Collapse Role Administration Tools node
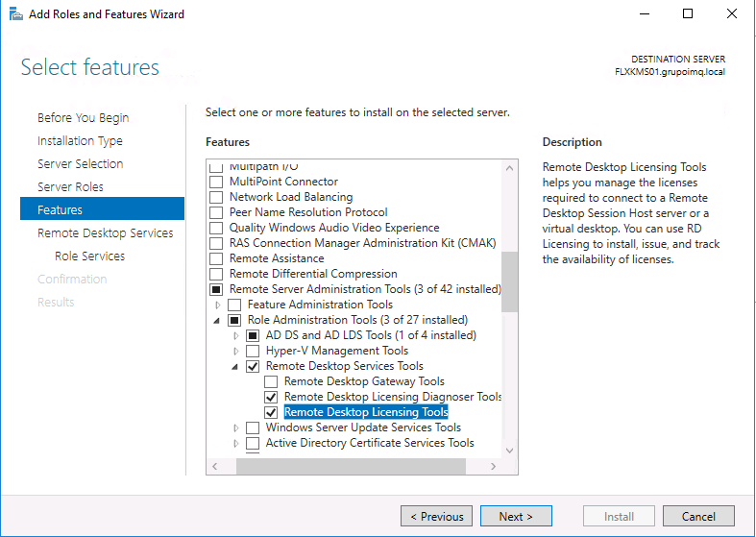756x537 pixels. pos(217,321)
